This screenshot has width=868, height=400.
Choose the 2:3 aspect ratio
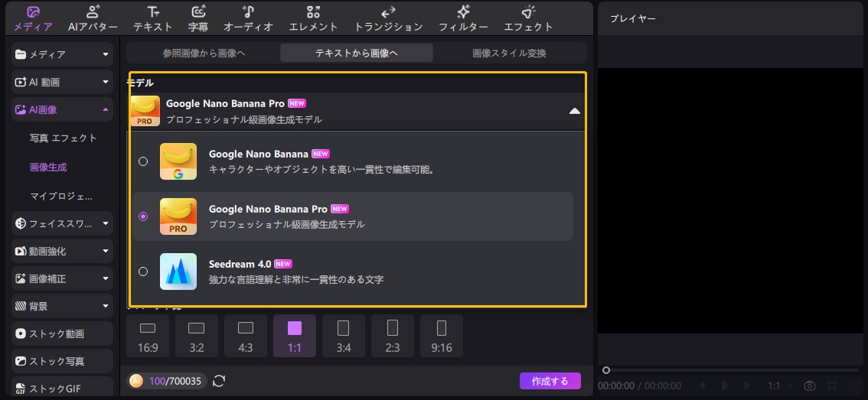tap(393, 336)
